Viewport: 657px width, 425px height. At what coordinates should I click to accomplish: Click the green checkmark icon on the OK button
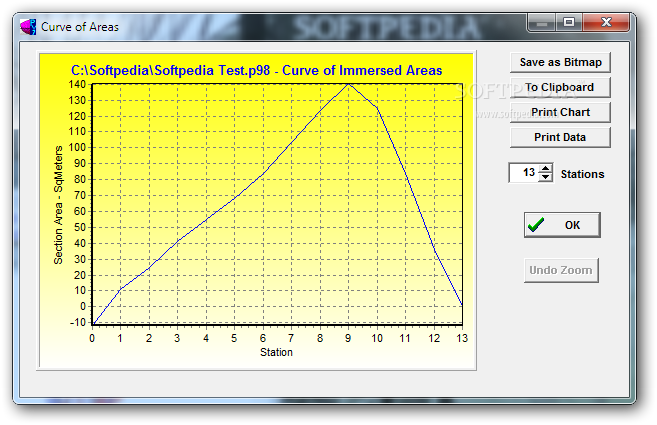click(536, 225)
